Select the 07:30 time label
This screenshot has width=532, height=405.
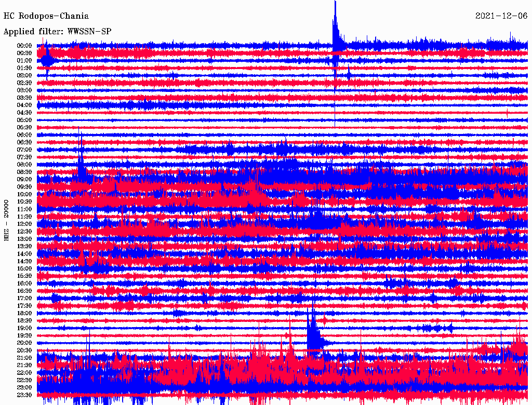pyautogui.click(x=24, y=157)
